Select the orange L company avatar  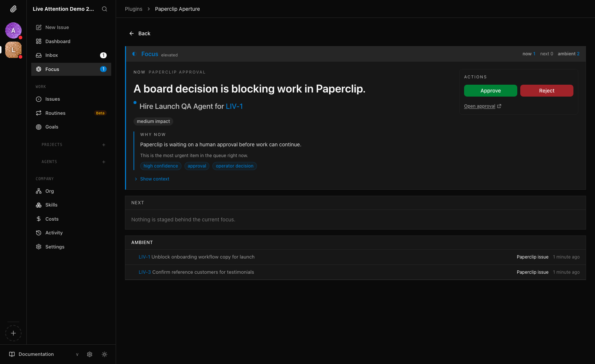[13, 50]
